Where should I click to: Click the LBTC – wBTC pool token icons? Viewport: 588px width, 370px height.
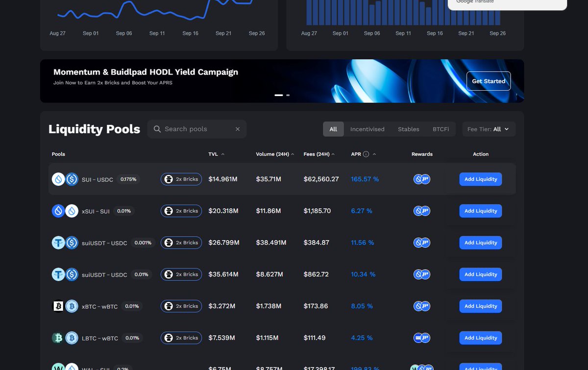tap(65, 338)
